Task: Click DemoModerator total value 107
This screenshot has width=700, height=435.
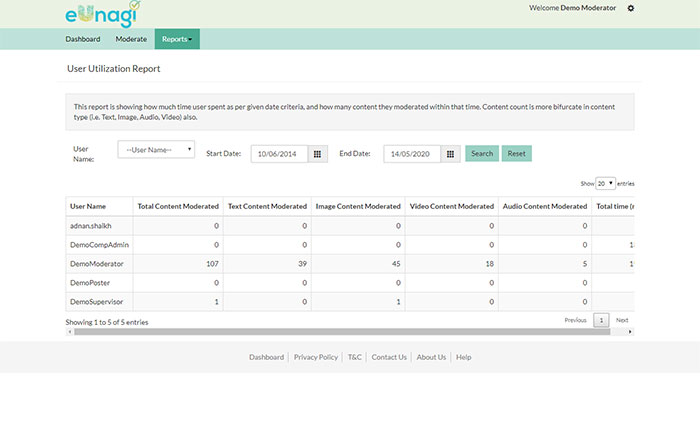Action: (x=212, y=264)
